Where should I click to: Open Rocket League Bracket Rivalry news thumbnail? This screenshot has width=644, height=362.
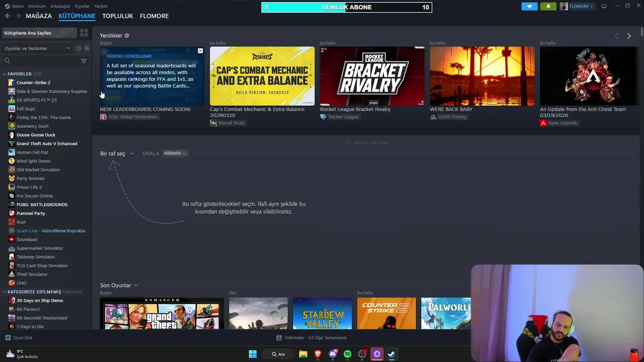point(372,76)
